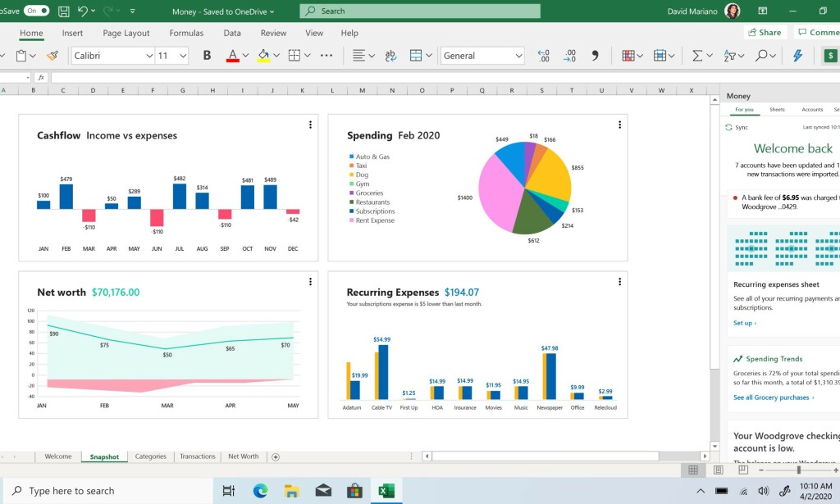Open the Calibri font name dropdown
The width and height of the screenshot is (840, 504).
coord(149,56)
